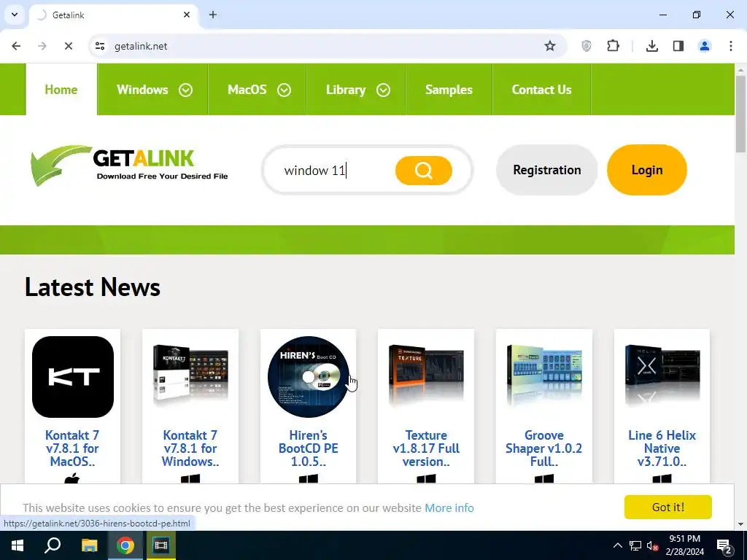The image size is (747, 560).
Task: Expand the MacOS menu dropdown arrow
Action: (284, 90)
